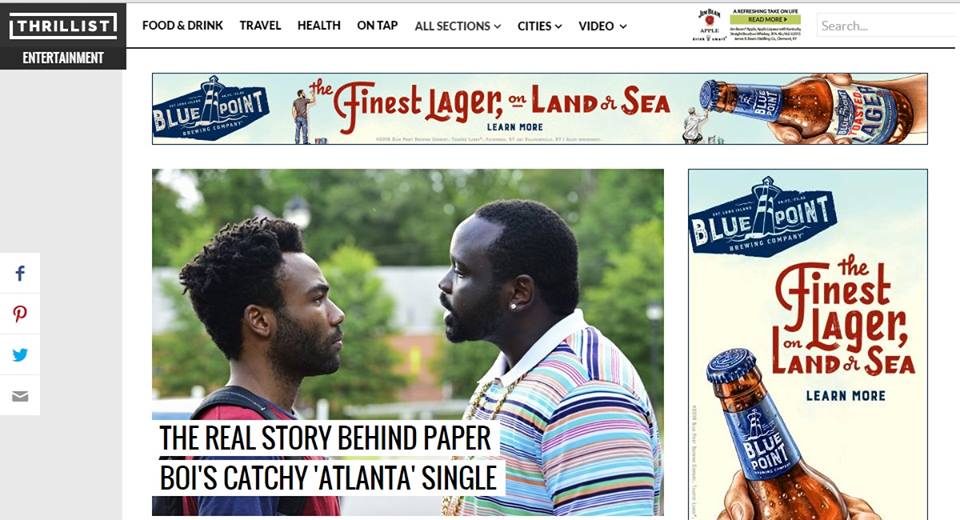The image size is (960, 520).
Task: Click the Entertainment section label
Action: [x=63, y=58]
